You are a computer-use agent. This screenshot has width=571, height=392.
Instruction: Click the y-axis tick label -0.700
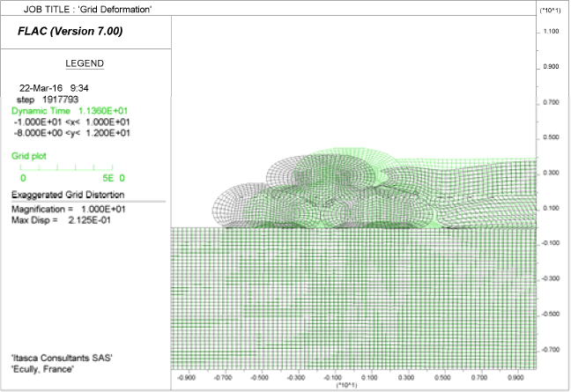(x=550, y=350)
